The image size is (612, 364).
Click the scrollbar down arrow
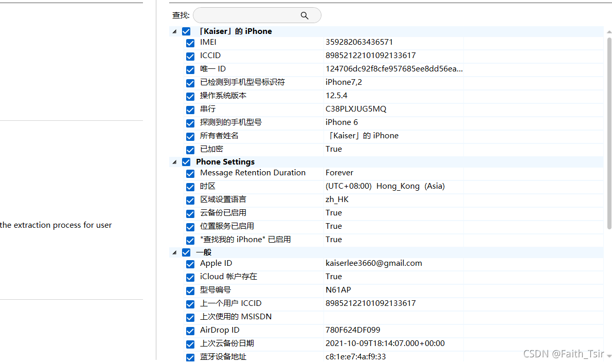pos(609,356)
